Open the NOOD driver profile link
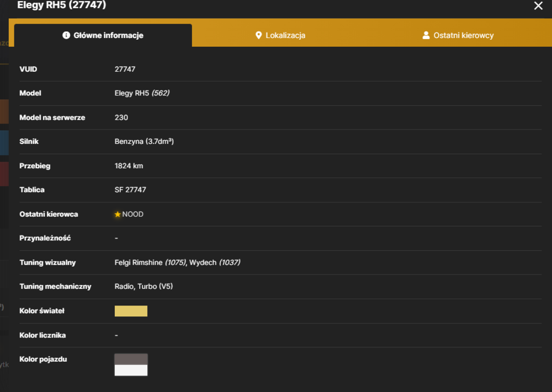 [132, 214]
